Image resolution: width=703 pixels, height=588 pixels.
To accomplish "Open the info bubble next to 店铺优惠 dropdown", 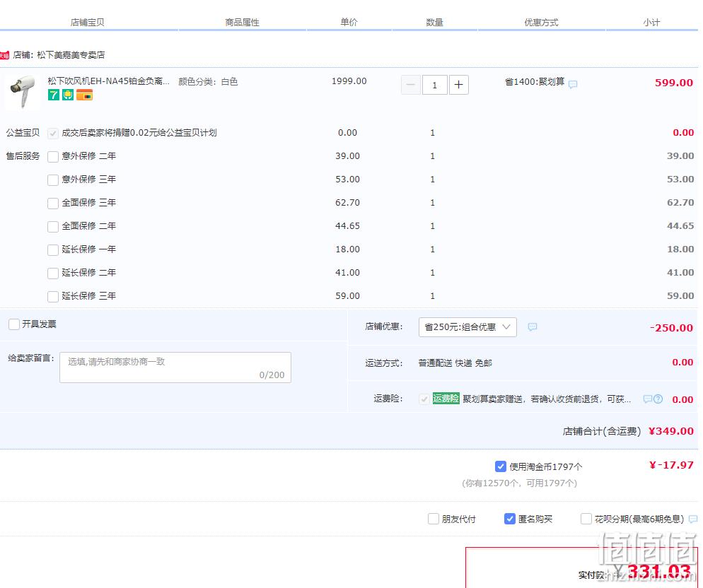I will (x=532, y=327).
